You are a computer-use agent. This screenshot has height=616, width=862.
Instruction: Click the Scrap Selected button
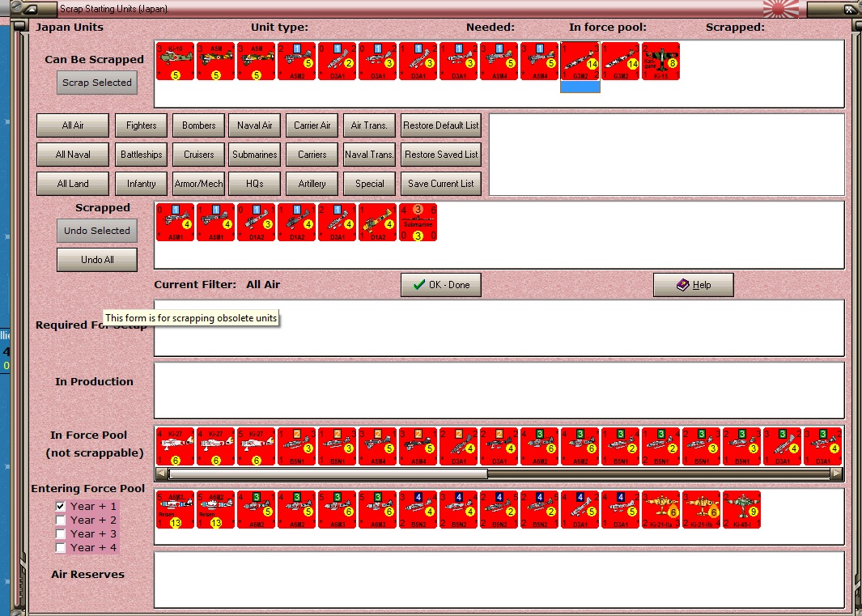click(x=97, y=83)
